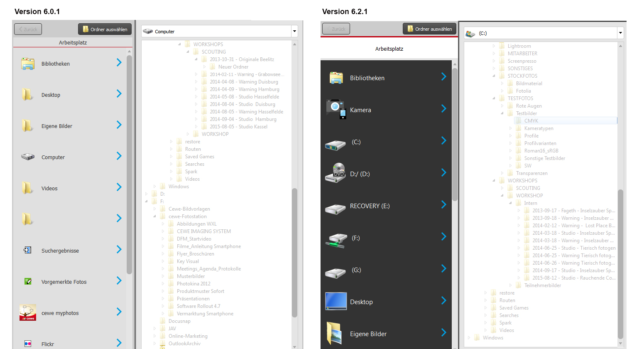Click the network drive (F:) icon
This screenshot has height=349, width=644.
click(335, 238)
